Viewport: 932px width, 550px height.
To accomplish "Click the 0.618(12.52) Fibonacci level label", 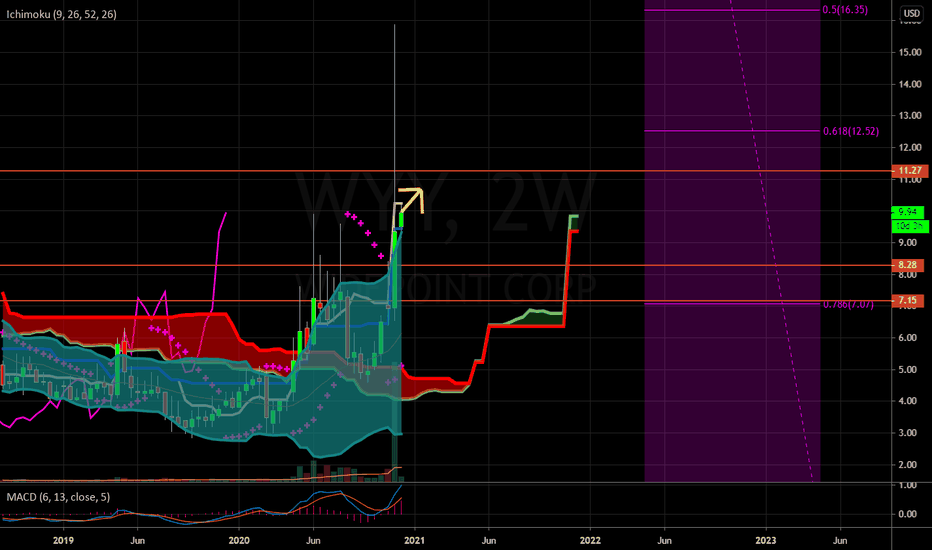I will pyautogui.click(x=851, y=131).
